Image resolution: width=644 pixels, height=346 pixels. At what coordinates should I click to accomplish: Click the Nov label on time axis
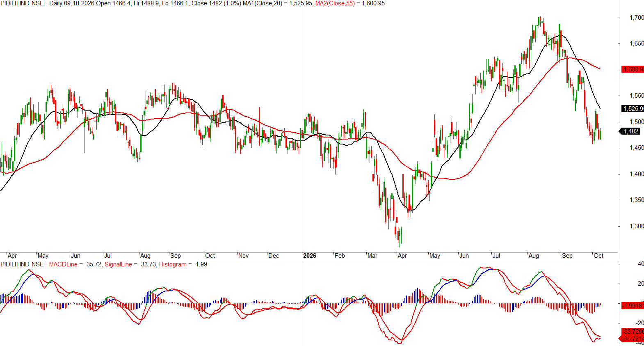pyautogui.click(x=244, y=256)
